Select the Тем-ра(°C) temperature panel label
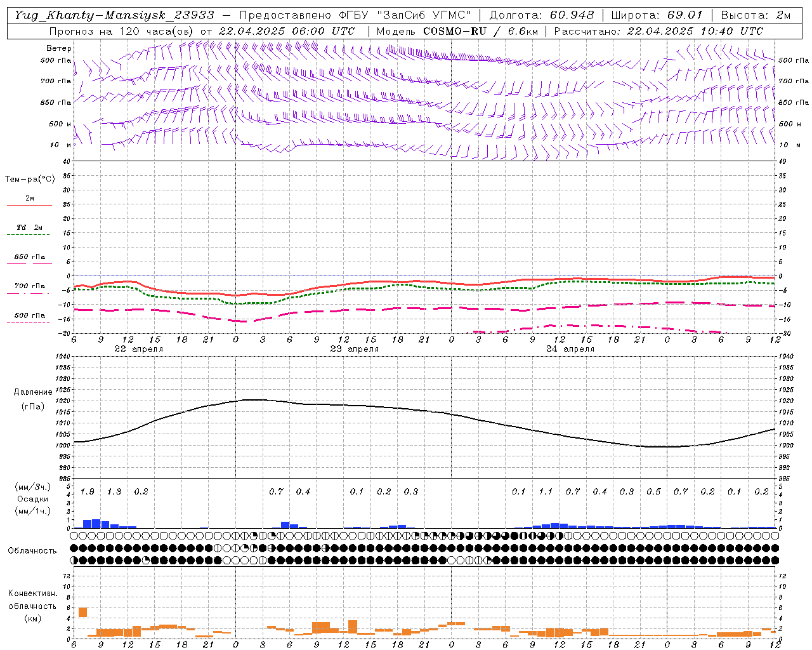812x650 pixels. (30, 180)
